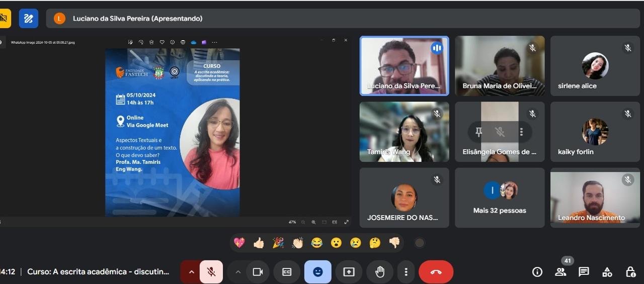Pick the reaction skin tone swatch
The image size is (644, 284).
[x=419, y=243]
